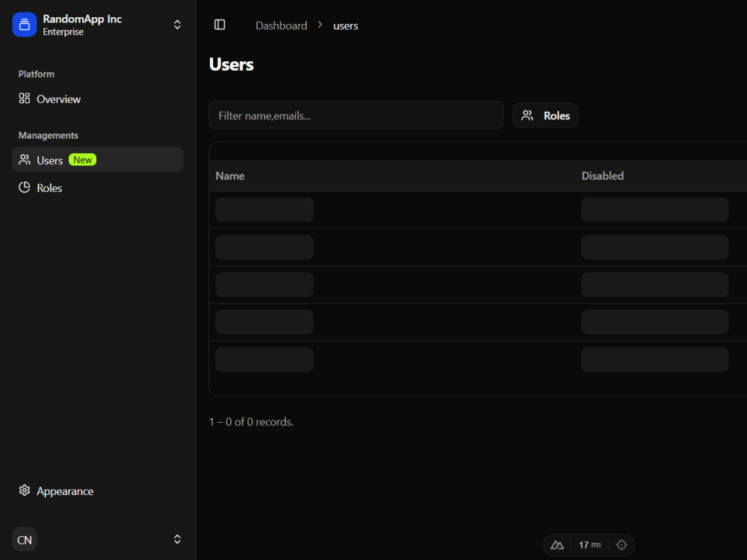Click the green New badge
This screenshot has width=747, height=560.
(x=82, y=160)
